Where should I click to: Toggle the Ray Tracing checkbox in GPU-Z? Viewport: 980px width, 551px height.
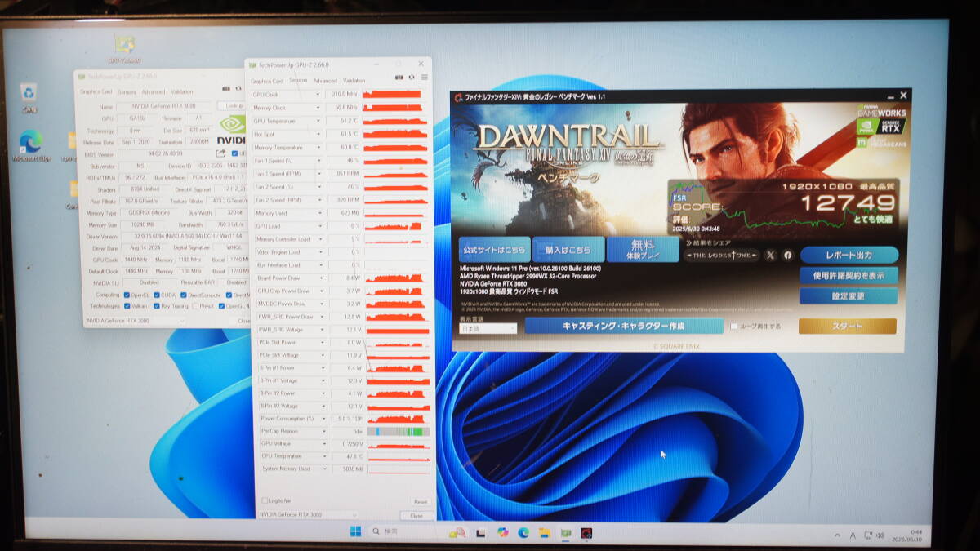tap(158, 306)
